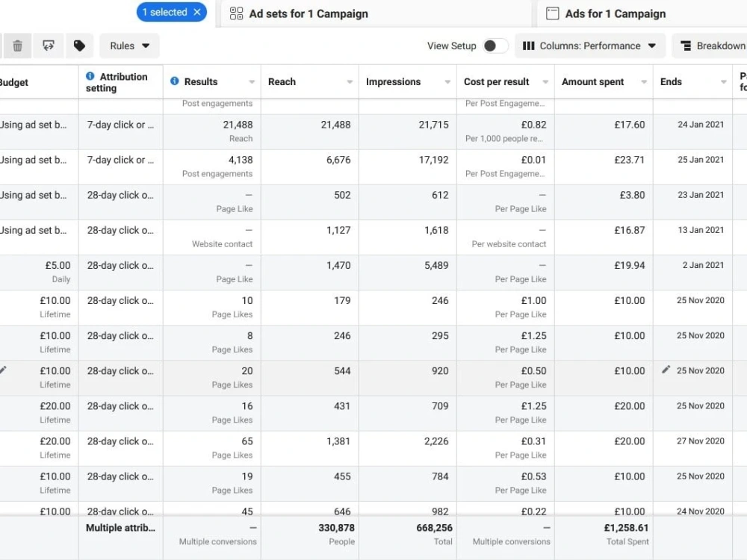The width and height of the screenshot is (747, 560).
Task: Click the Ends header label
Action: coord(671,81)
